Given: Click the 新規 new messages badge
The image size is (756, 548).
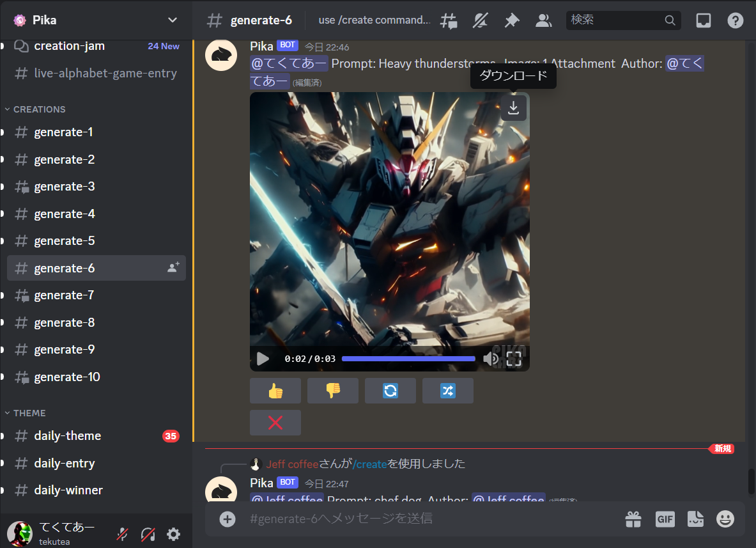Looking at the screenshot, I should pyautogui.click(x=721, y=449).
